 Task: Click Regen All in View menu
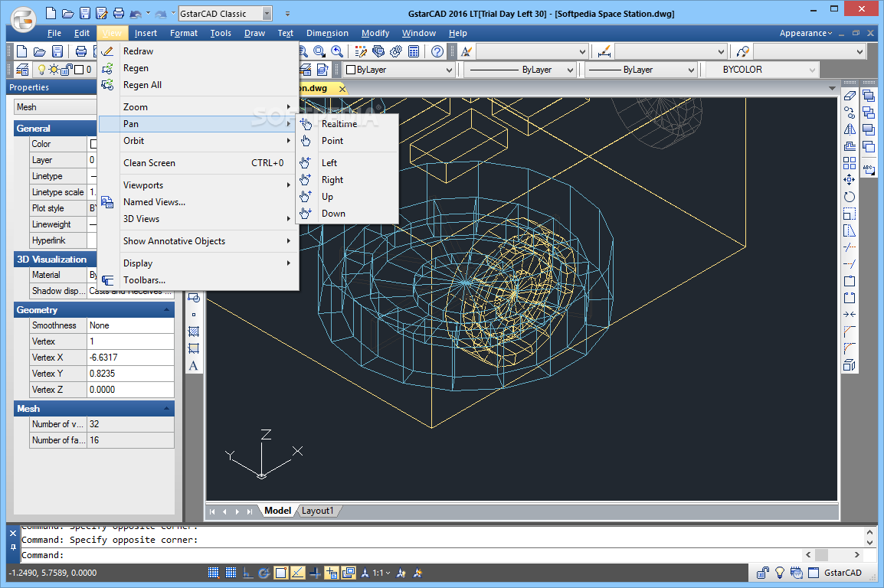point(198,85)
